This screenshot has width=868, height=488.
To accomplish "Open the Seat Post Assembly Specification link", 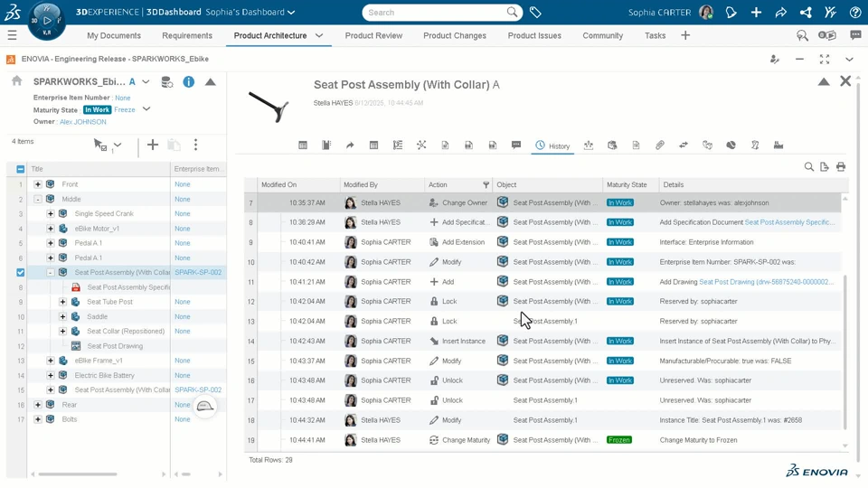I will tap(790, 222).
